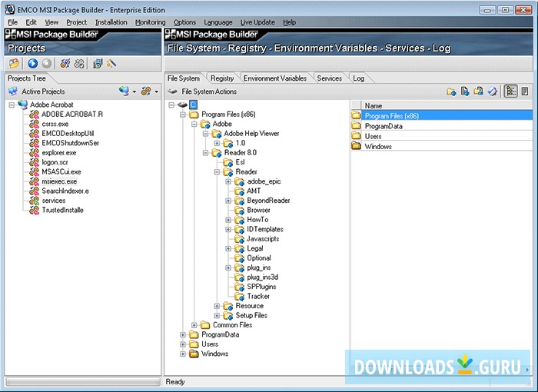Click the add folder icon in File System Actions
The width and height of the screenshot is (538, 392).
[451, 91]
